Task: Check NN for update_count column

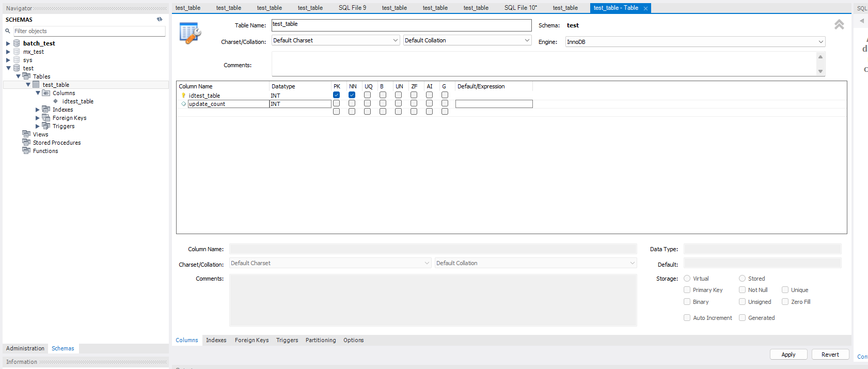Action: point(352,103)
